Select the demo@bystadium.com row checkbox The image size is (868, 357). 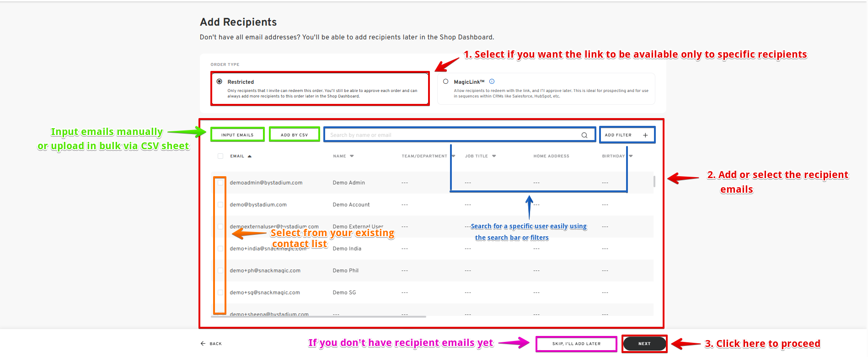tap(220, 205)
